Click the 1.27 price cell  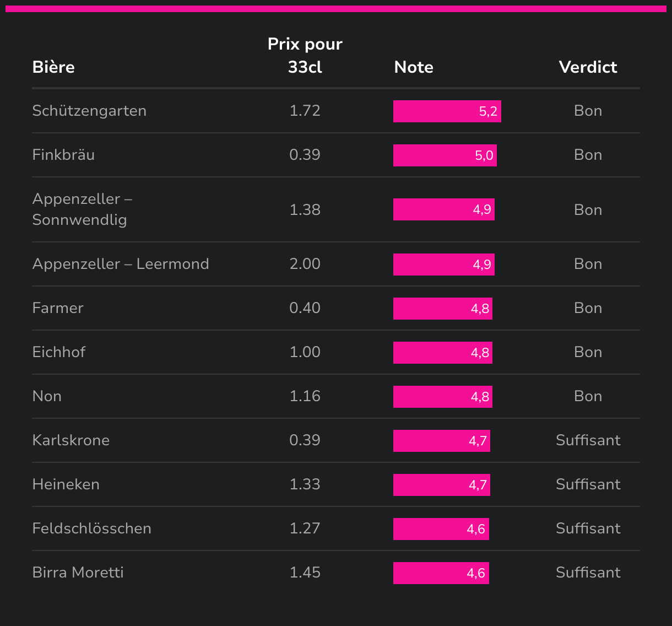tap(305, 528)
